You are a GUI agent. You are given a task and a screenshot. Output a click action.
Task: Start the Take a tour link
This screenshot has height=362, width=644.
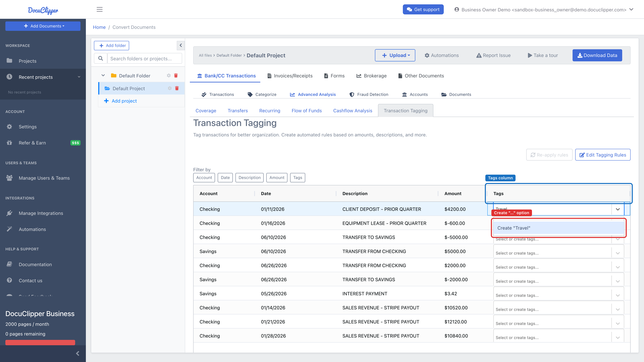pos(543,55)
